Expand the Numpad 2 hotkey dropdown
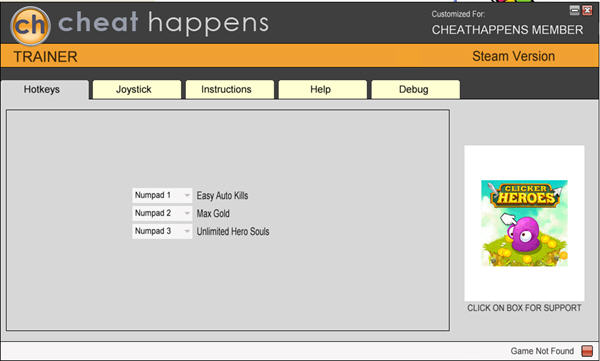 [162, 213]
